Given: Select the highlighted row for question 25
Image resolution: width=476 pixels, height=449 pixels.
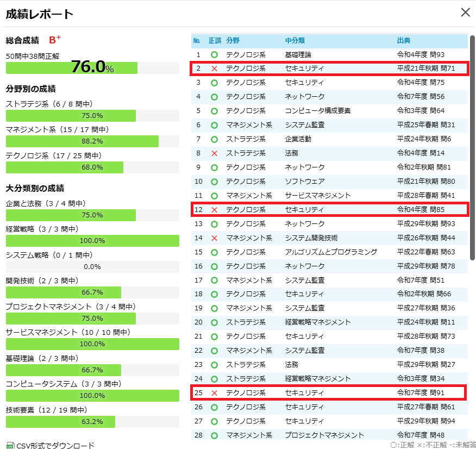Looking at the screenshot, I should pos(326,393).
